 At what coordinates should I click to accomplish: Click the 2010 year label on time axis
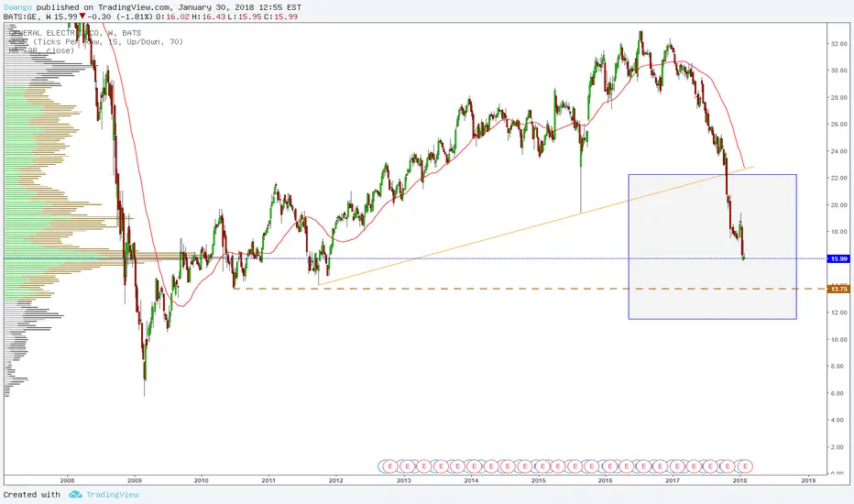202,480
